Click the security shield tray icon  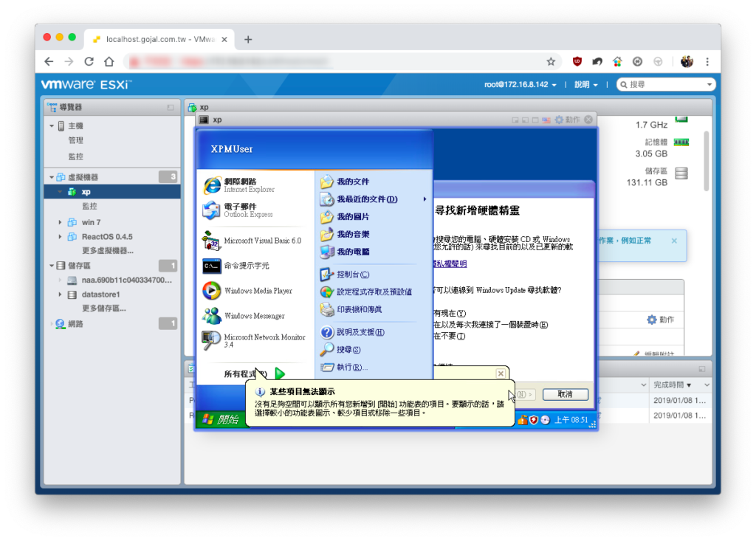point(534,420)
